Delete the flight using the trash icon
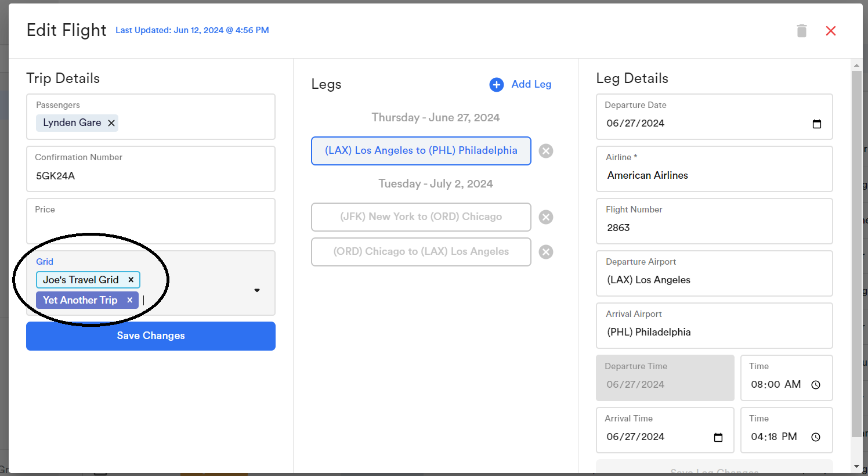Viewport: 868px width, 476px height. [802, 31]
